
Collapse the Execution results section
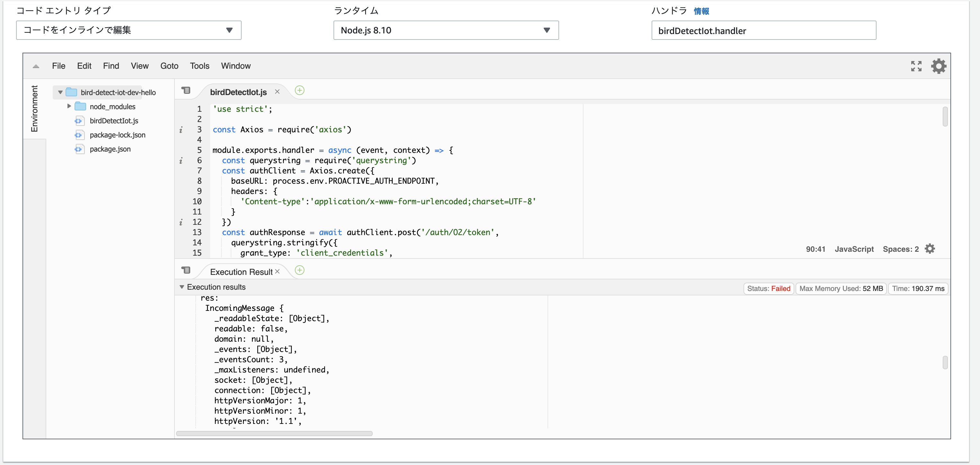[182, 287]
